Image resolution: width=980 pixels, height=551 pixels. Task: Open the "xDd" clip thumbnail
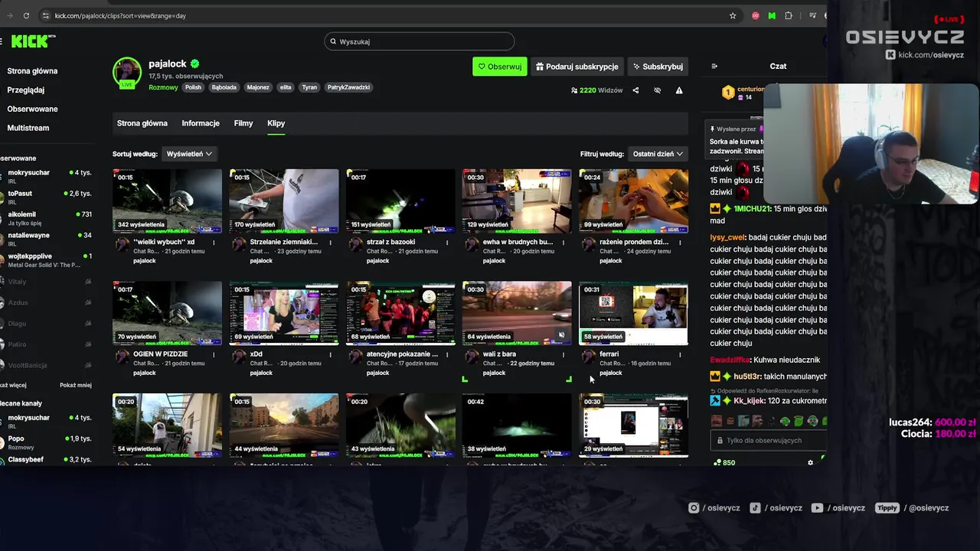[x=284, y=313]
